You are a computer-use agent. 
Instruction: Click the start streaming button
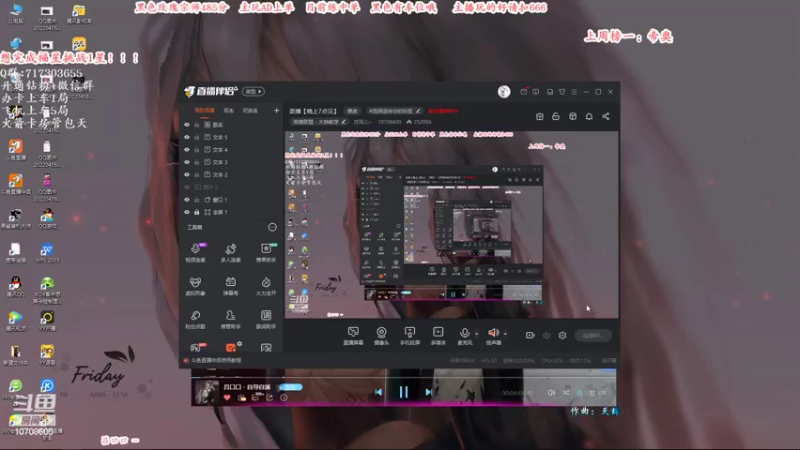[x=593, y=335]
